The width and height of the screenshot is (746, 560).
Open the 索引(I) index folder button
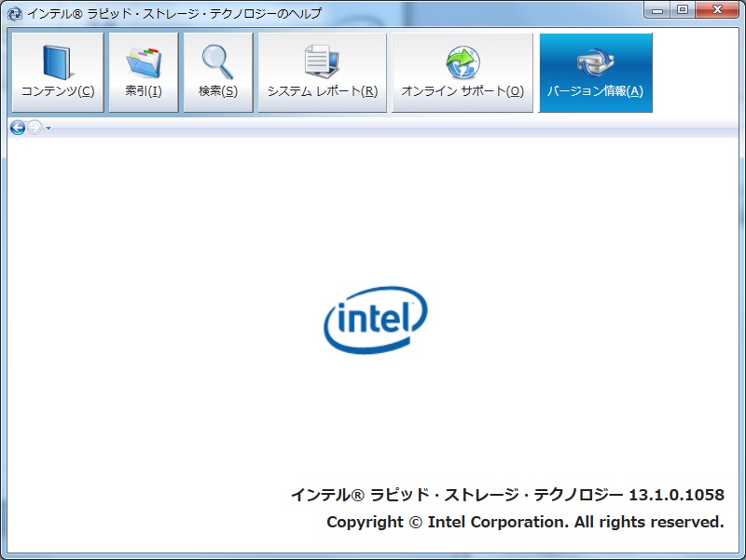coord(144,73)
